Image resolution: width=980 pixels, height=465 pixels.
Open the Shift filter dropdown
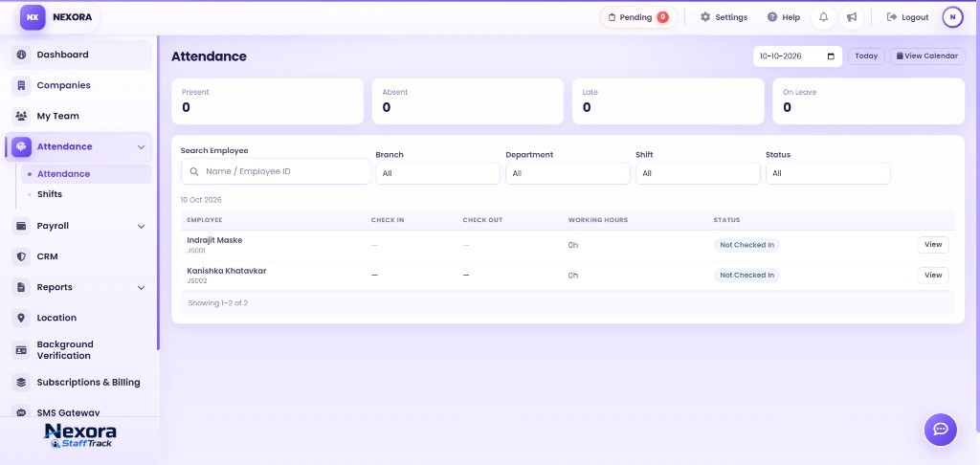coord(698,173)
